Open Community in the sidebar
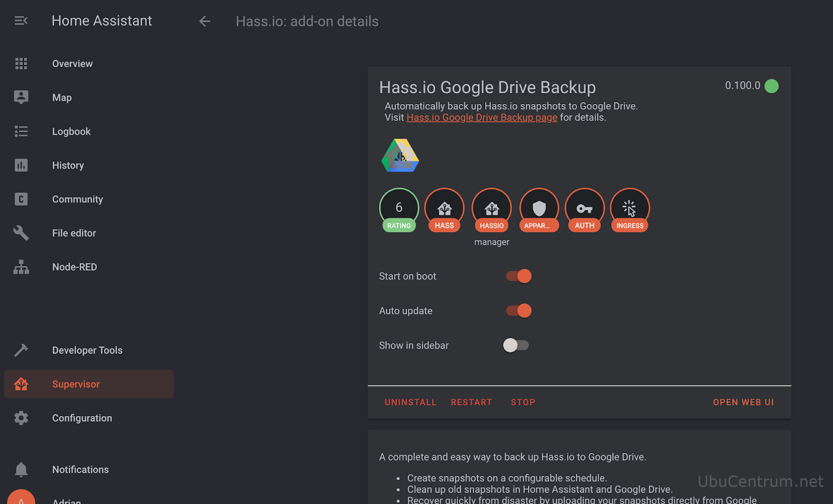Image resolution: width=833 pixels, height=504 pixels. (x=89, y=199)
